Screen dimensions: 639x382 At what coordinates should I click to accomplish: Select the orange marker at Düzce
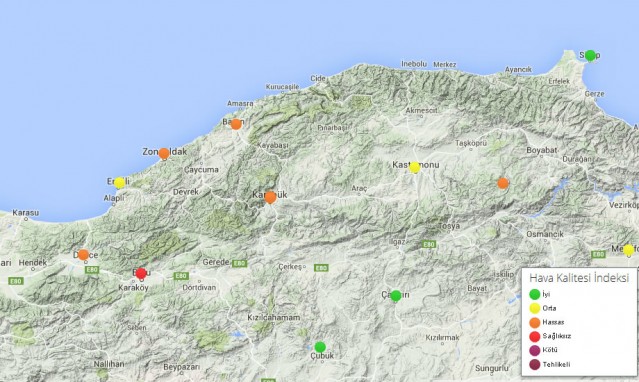[83, 255]
